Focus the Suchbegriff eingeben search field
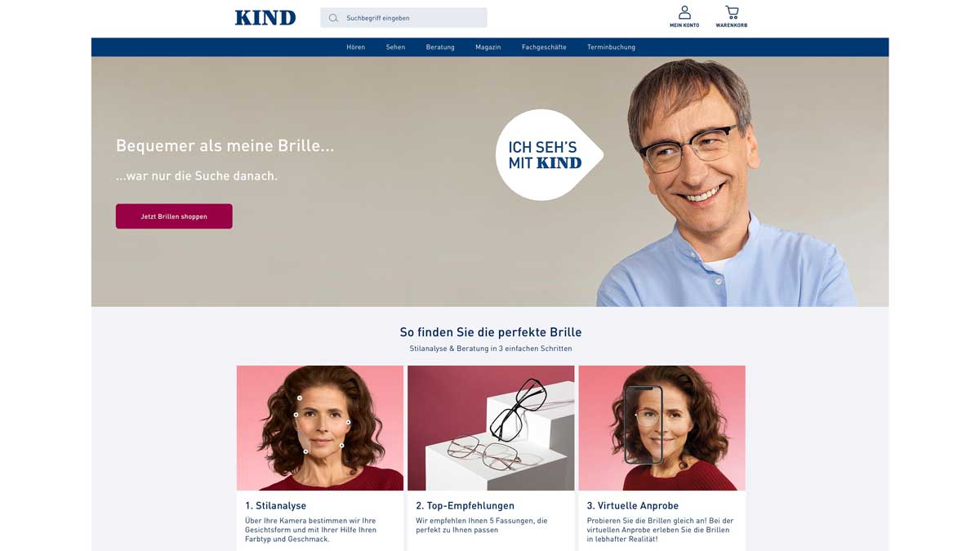Image resolution: width=980 pixels, height=551 pixels. pos(403,18)
